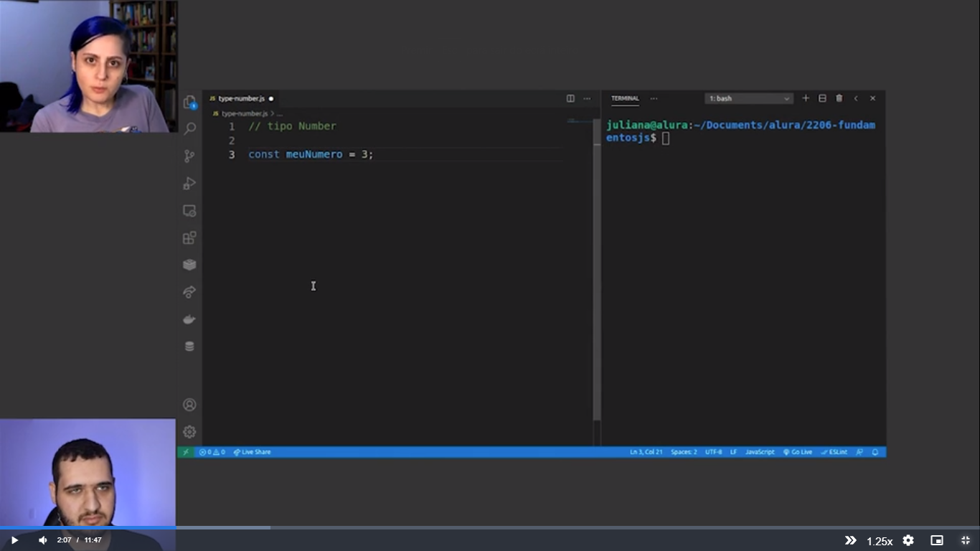Click the instructor webcam thumbnail top-left
980x551 pixels.
tap(88, 66)
